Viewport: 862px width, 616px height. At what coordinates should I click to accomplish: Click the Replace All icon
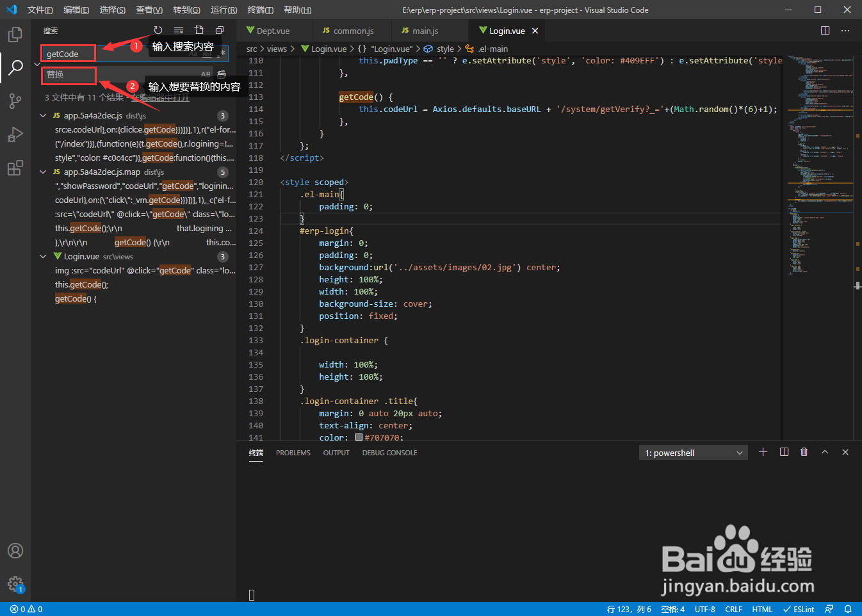(x=222, y=74)
